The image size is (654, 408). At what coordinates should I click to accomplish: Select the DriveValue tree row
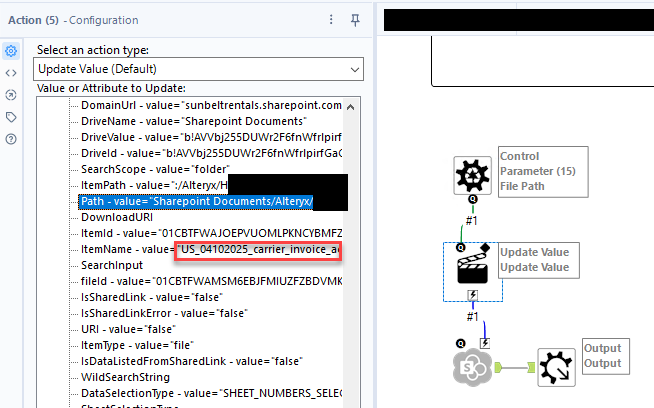[211, 137]
